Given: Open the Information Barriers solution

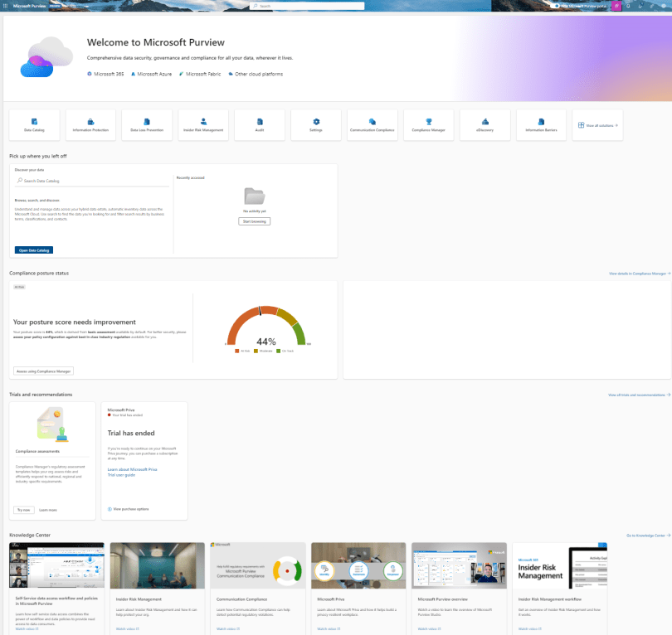Looking at the screenshot, I should pyautogui.click(x=541, y=124).
